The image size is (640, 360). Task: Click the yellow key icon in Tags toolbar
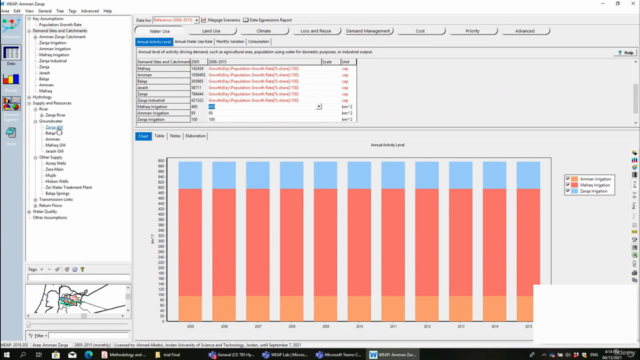[82, 269]
